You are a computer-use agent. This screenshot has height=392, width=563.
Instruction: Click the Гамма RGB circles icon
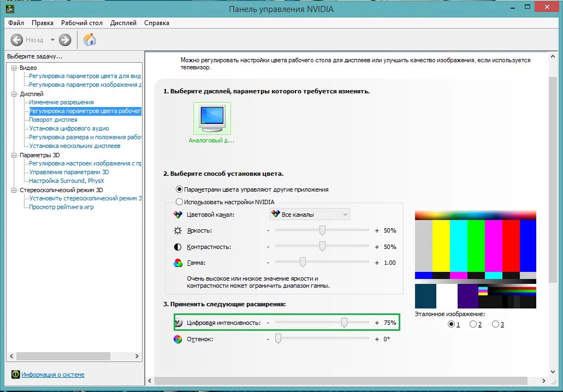pyautogui.click(x=177, y=263)
